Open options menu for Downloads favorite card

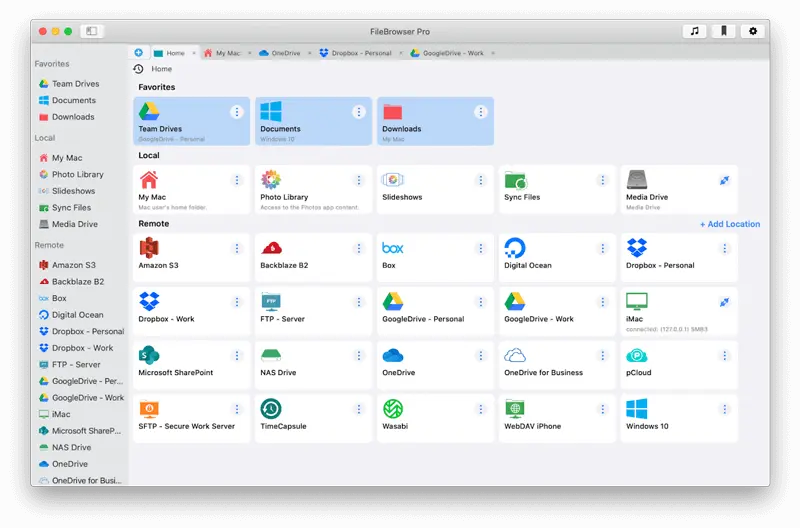pyautogui.click(x=481, y=112)
